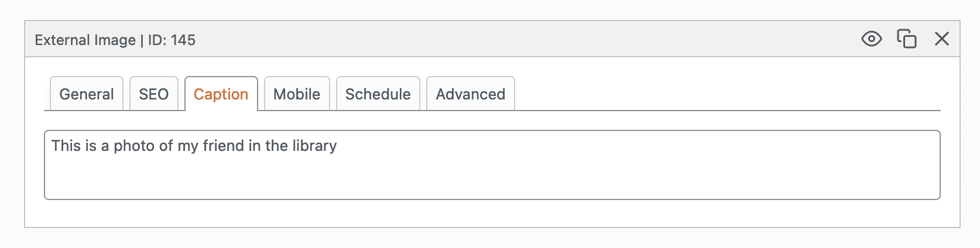Select the Caption tab
Viewport: 980px width, 248px height.
point(221,94)
